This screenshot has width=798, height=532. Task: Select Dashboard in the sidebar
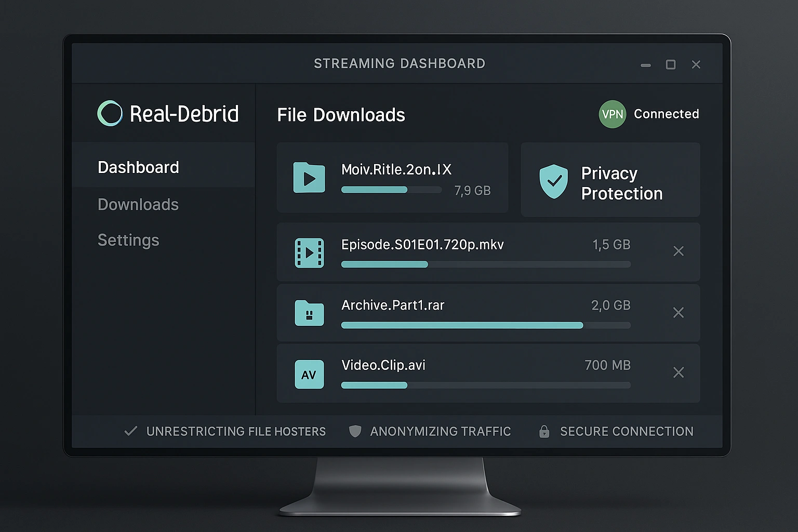(x=138, y=167)
